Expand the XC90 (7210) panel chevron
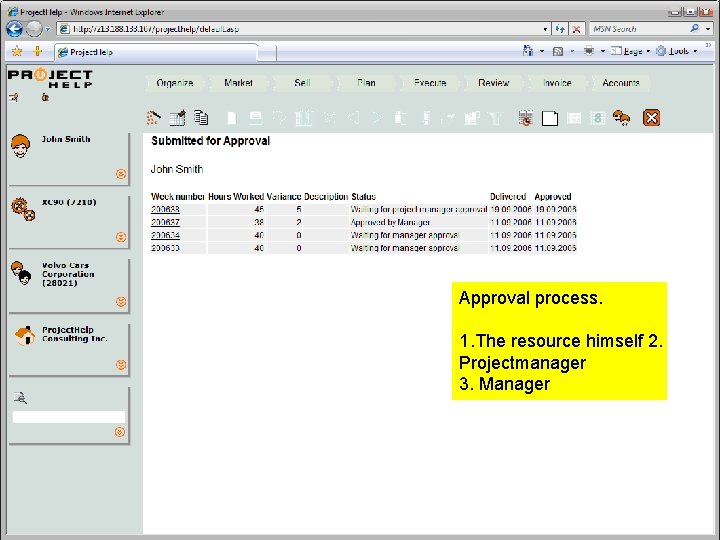The height and width of the screenshot is (540, 720). click(121, 237)
